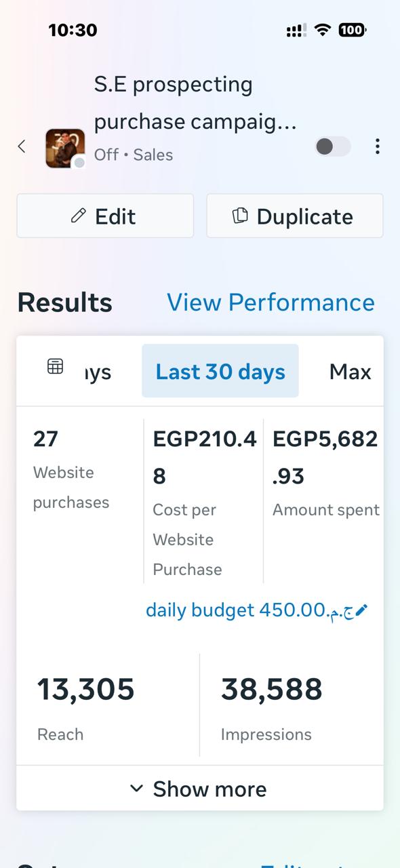Open the campaign profile thumbnail
400x868 pixels.
pyautogui.click(x=65, y=149)
